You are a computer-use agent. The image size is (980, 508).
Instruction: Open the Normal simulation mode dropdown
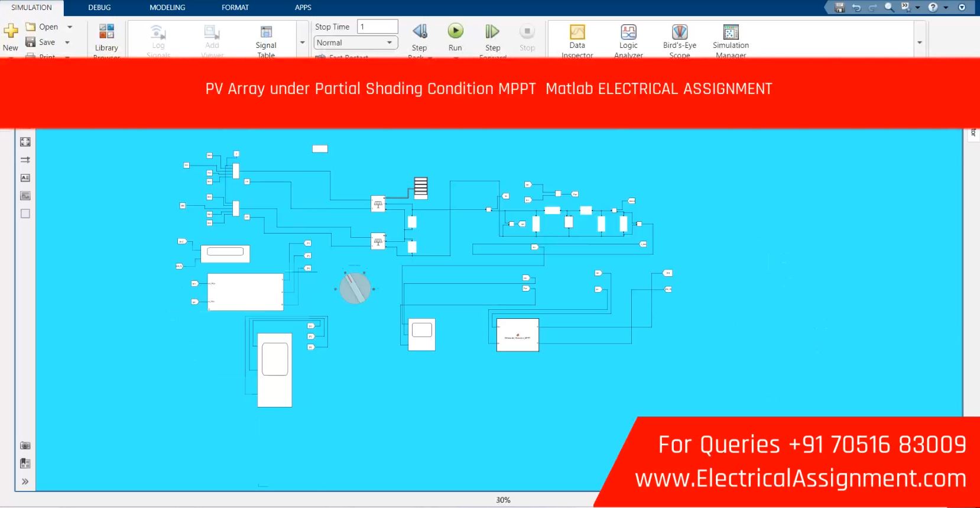click(355, 43)
